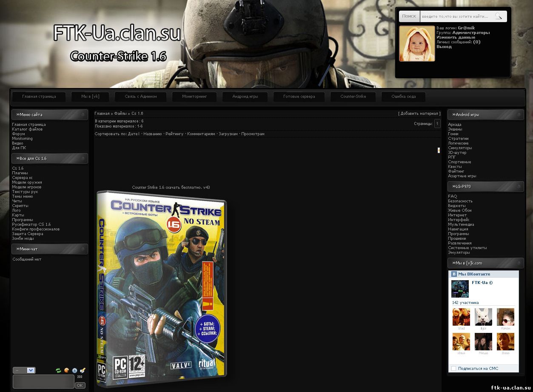This screenshot has width=533, height=392.
Task: Open the Форум link in the site menu
Action: coord(18,134)
